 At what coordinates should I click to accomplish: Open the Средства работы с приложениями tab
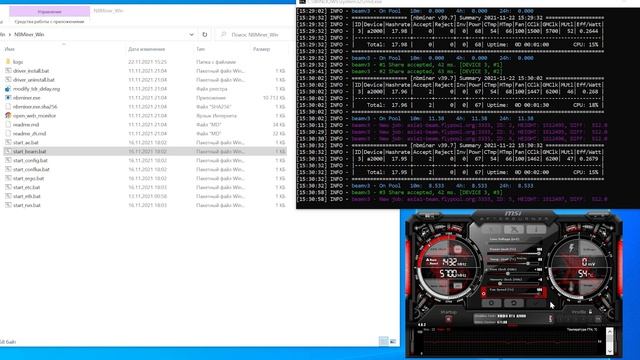point(49,22)
